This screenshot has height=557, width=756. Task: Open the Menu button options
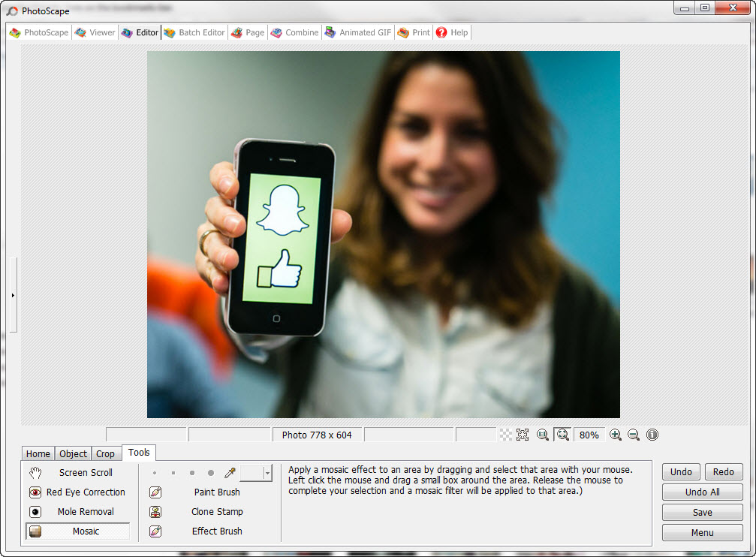[702, 533]
